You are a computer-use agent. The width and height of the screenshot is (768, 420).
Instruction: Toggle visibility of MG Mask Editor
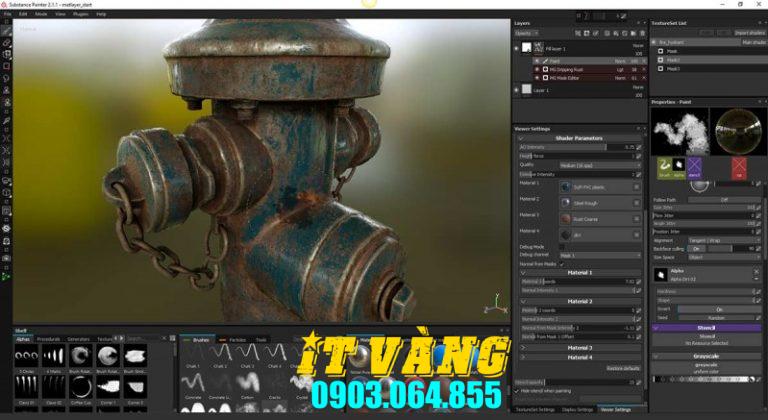[537, 78]
